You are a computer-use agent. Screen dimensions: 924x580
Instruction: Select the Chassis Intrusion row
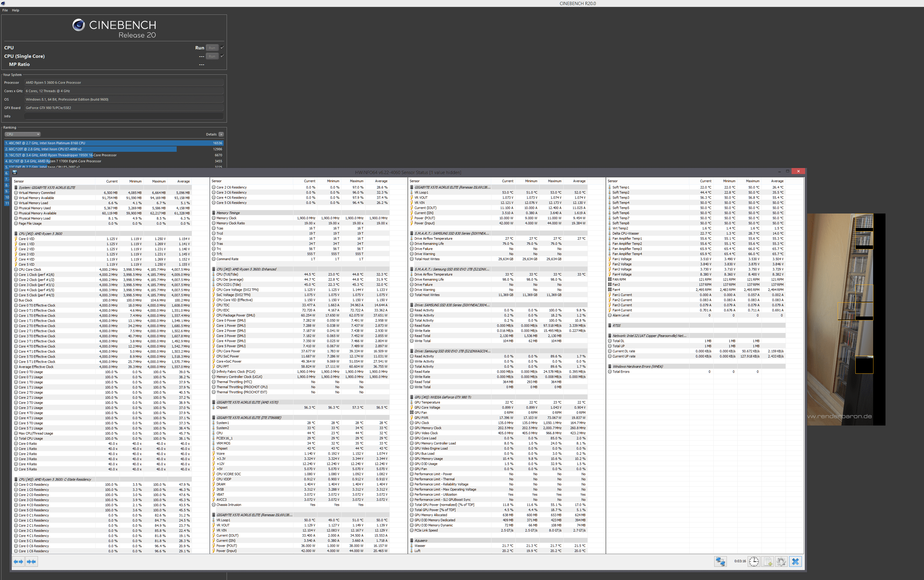point(300,505)
